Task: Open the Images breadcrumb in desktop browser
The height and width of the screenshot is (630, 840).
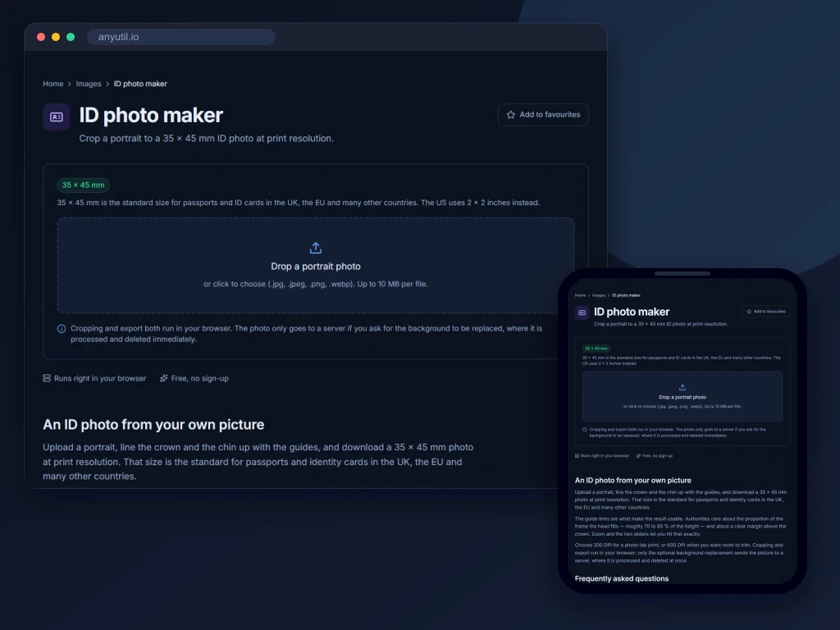Action: (x=89, y=84)
